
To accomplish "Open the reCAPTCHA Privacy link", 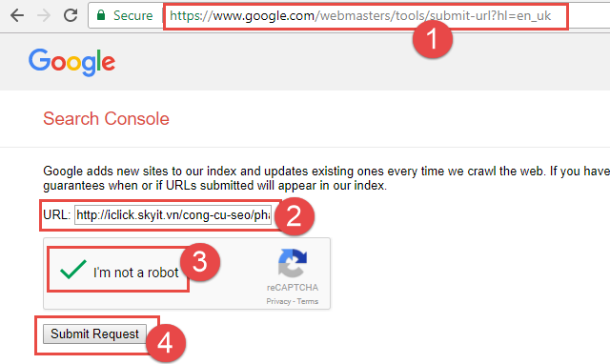I will coord(278,301).
